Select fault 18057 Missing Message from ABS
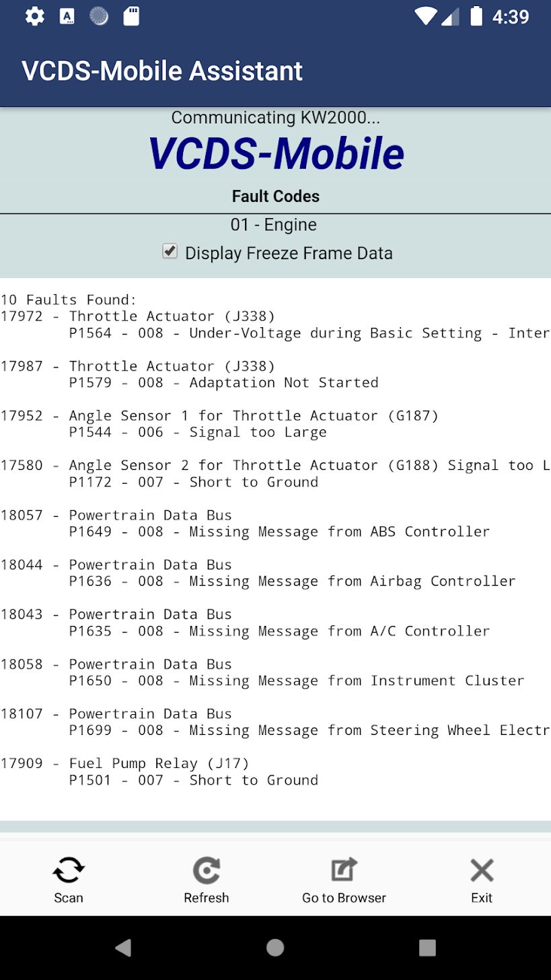Viewport: 551px width, 980px height. 245,523
